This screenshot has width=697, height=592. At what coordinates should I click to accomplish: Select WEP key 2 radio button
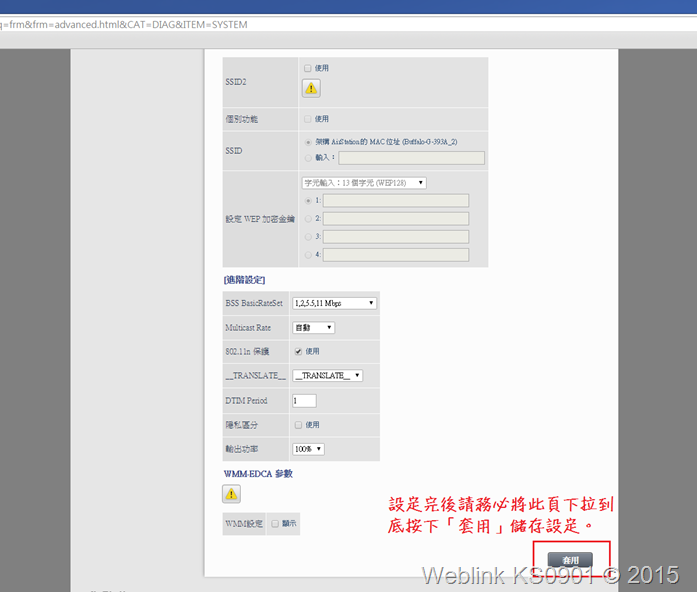coord(308,219)
